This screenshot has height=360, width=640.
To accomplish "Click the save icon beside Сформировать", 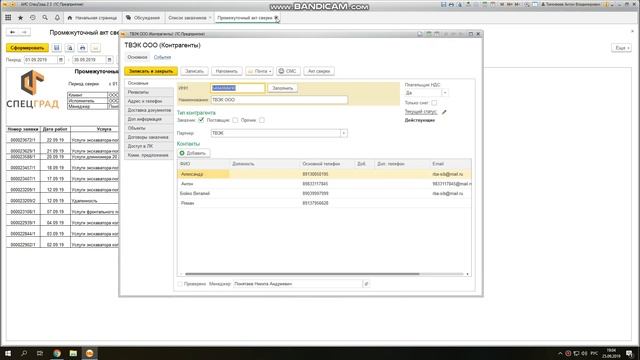I will [57, 48].
